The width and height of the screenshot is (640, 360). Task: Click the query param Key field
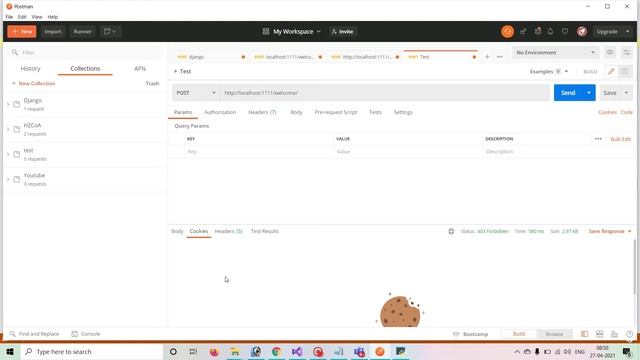[260, 151]
